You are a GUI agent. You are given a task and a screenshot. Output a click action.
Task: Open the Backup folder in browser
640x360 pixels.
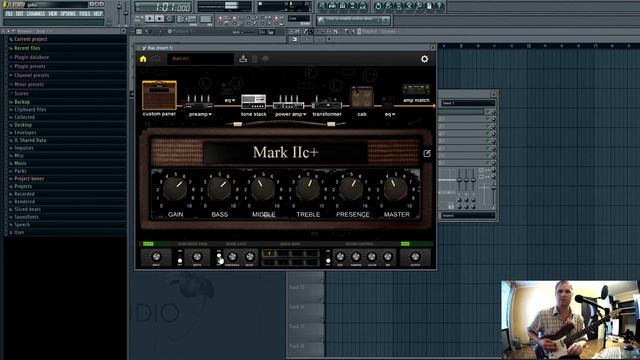(x=22, y=102)
